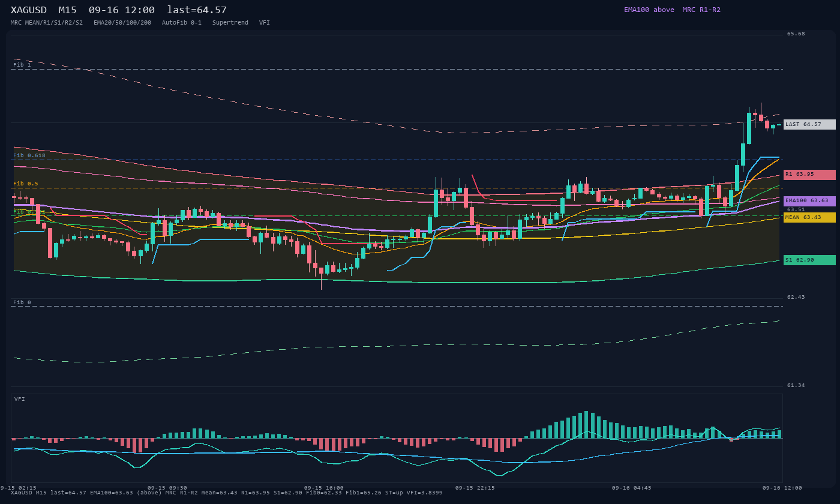The image size is (840, 504).
Task: Click the bottom status summary line
Action: pyautogui.click(x=227, y=493)
